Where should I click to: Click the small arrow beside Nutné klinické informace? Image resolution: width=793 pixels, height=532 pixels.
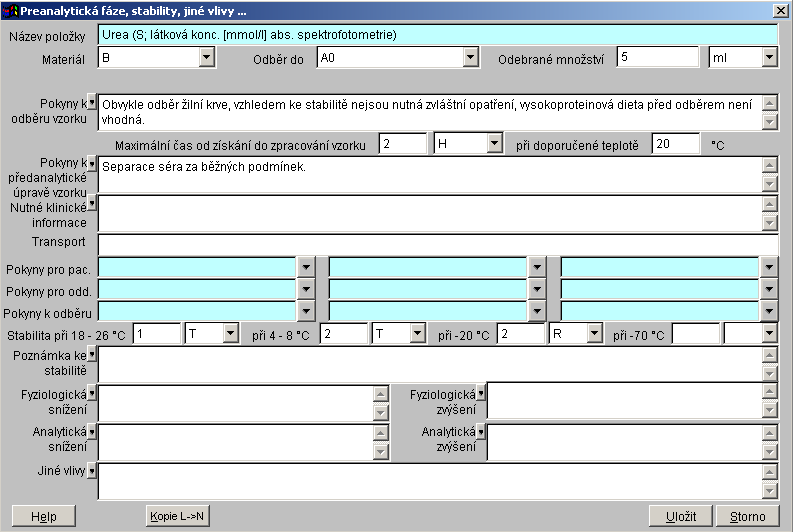point(92,203)
